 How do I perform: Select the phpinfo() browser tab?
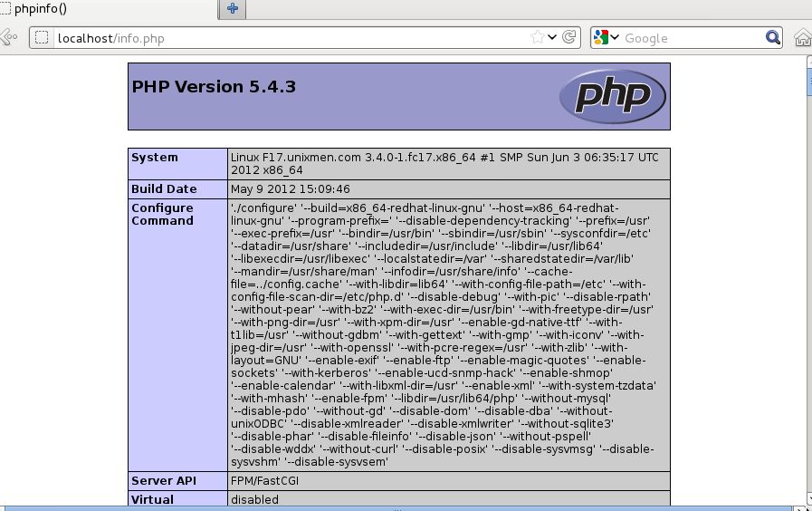(x=108, y=9)
